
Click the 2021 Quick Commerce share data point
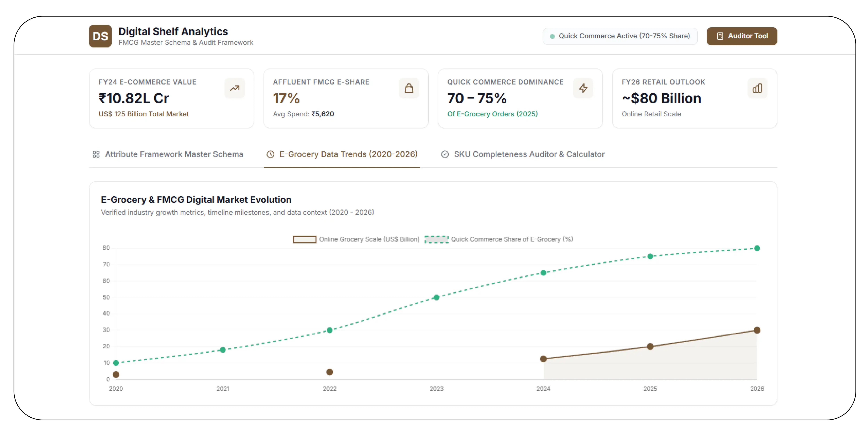point(223,350)
